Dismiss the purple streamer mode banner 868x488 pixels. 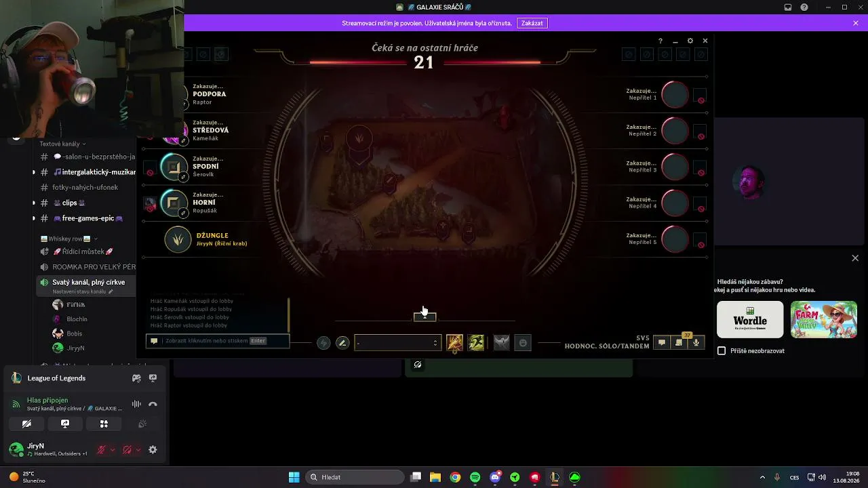[x=856, y=23]
